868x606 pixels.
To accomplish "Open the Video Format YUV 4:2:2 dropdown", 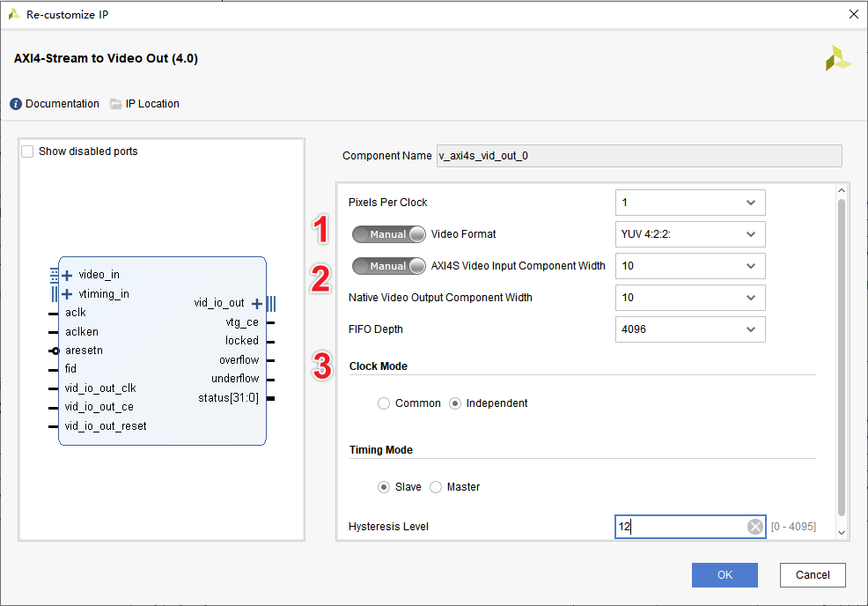I will (690, 234).
